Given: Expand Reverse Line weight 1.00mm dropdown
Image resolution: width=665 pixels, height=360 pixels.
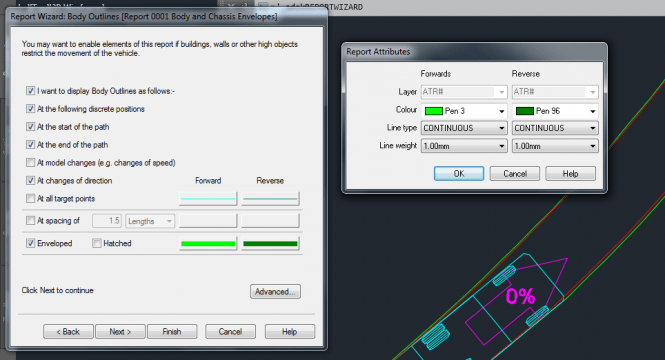Looking at the screenshot, I should click(555, 146).
